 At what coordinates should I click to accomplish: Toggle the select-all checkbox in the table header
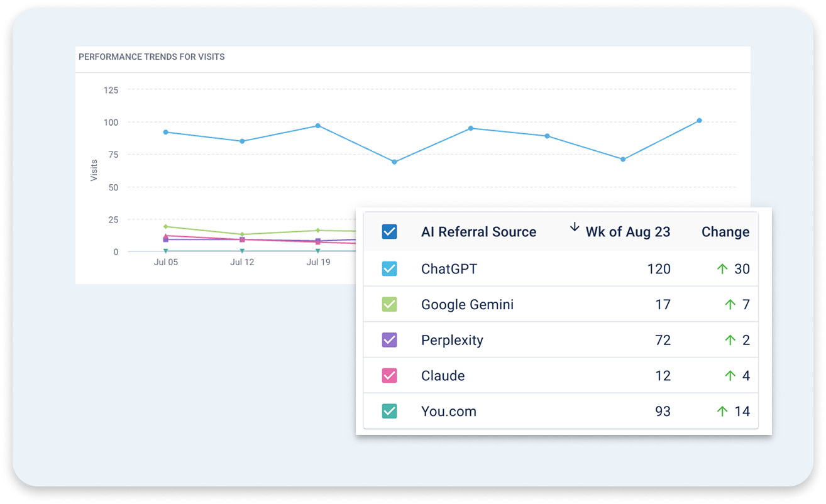(390, 232)
